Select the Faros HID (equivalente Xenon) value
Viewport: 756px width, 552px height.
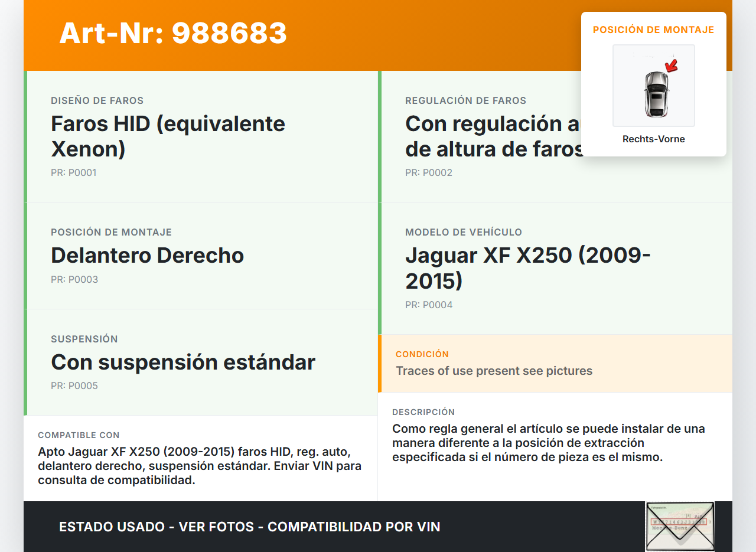coord(168,136)
